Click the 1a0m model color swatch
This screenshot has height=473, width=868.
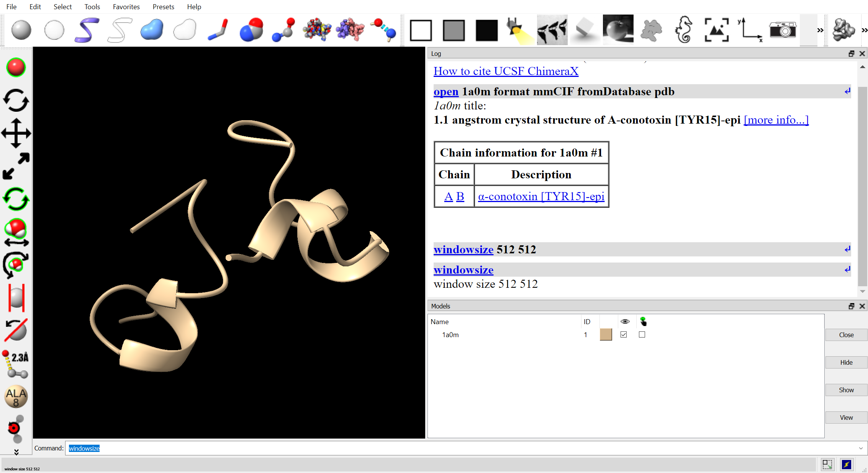point(606,334)
